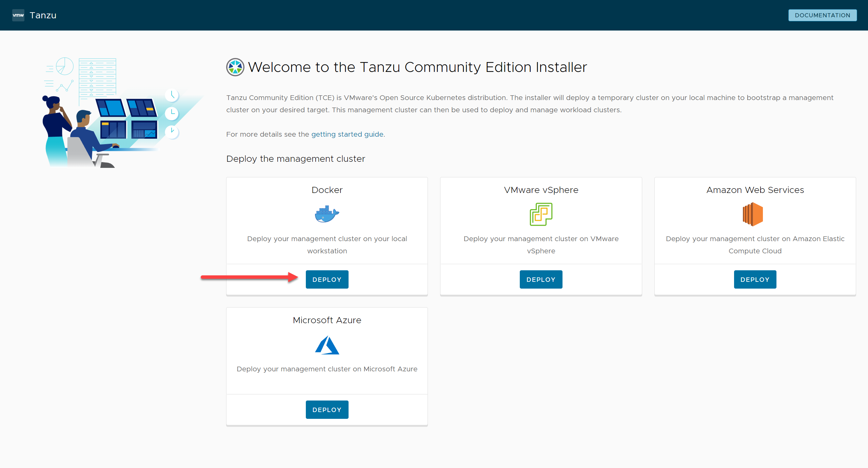868x468 pixels.
Task: Open the Documentation button in header
Action: (823, 15)
